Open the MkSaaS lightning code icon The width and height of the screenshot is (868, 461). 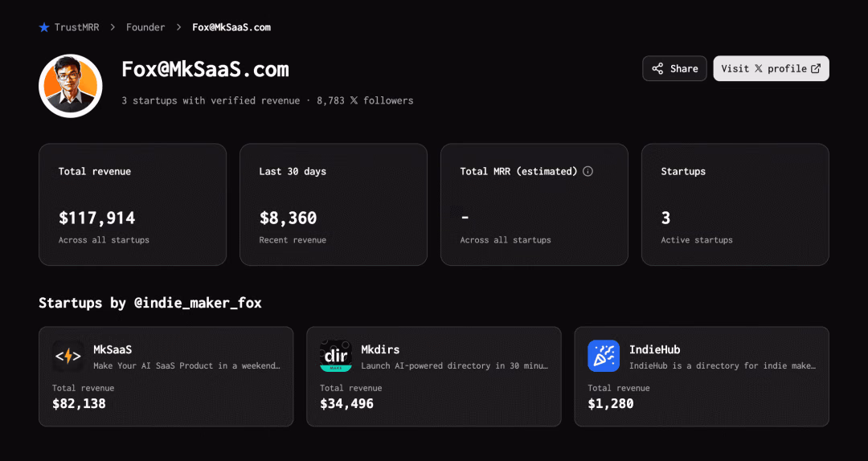68,356
